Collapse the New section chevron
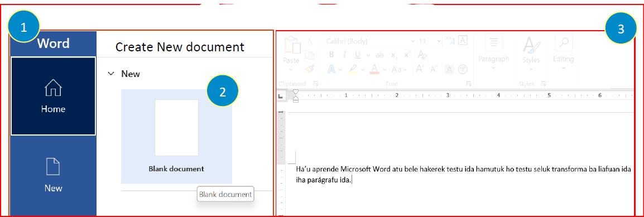The image size is (644, 217). pos(110,74)
